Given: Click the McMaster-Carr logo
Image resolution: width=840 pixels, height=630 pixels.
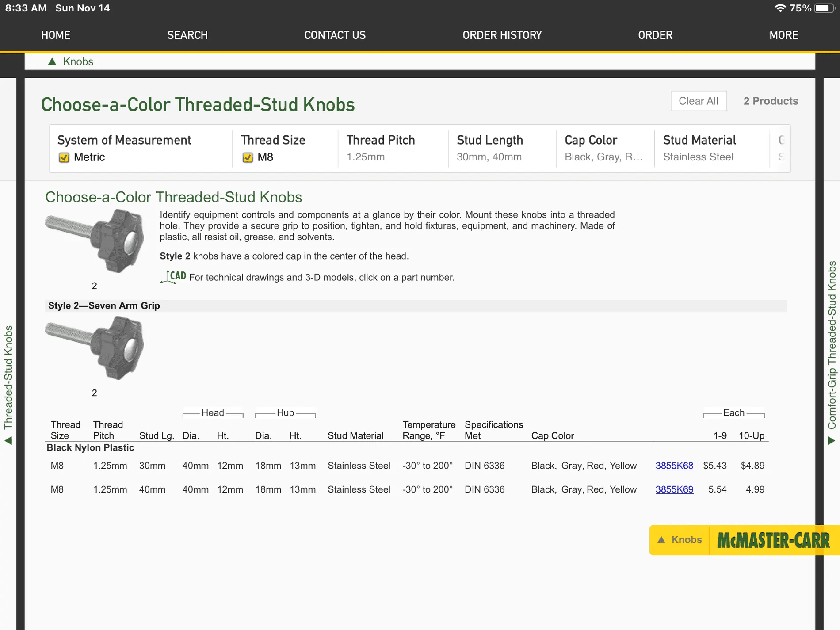Looking at the screenshot, I should point(774,540).
